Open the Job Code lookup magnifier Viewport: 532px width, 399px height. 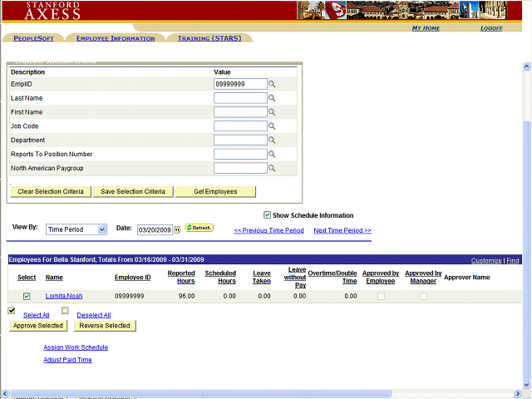[x=272, y=126]
